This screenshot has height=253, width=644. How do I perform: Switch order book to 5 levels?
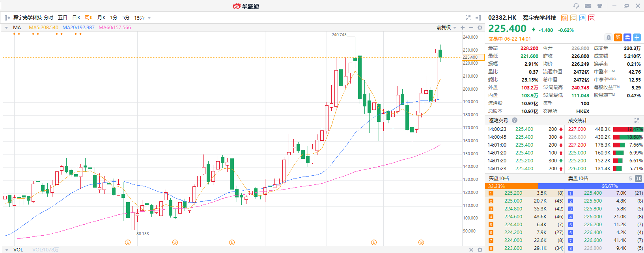click(x=630, y=179)
